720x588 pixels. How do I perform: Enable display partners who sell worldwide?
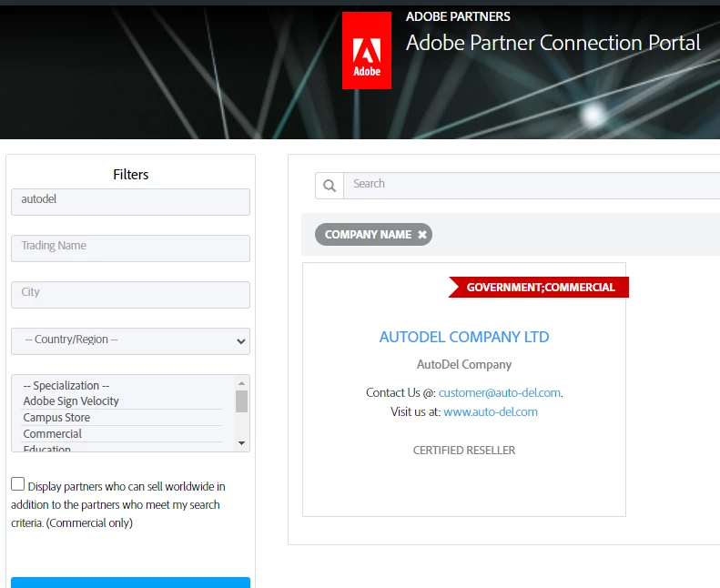click(17, 484)
